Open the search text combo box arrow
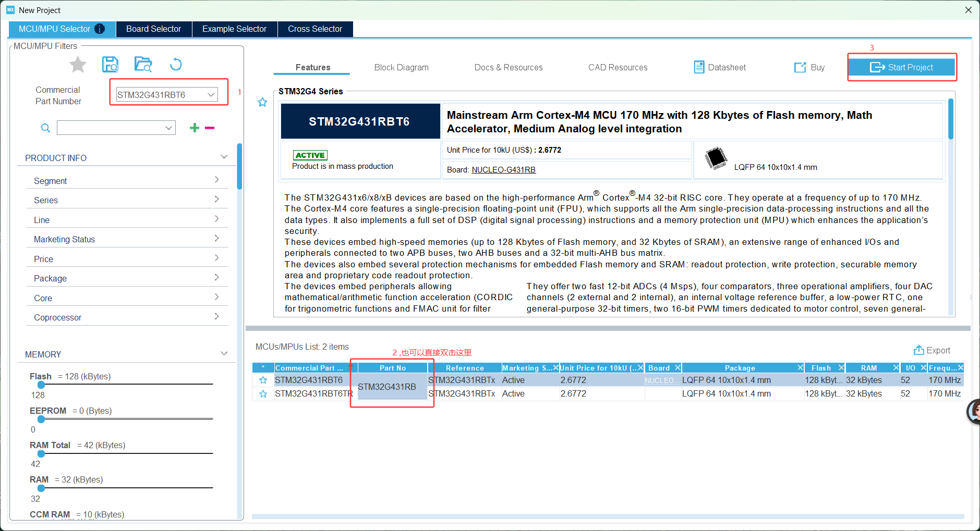 [x=168, y=128]
